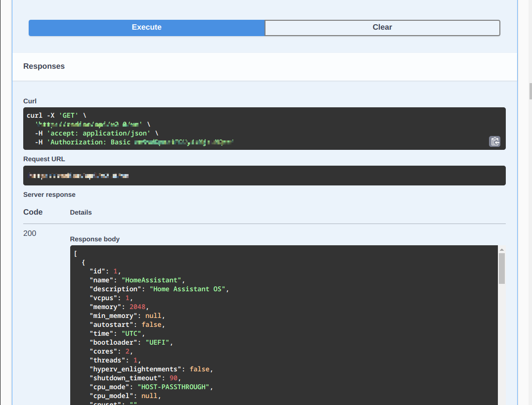The image size is (532, 405).
Task: Click the "HomeAssistant" name value
Action: tap(151, 280)
